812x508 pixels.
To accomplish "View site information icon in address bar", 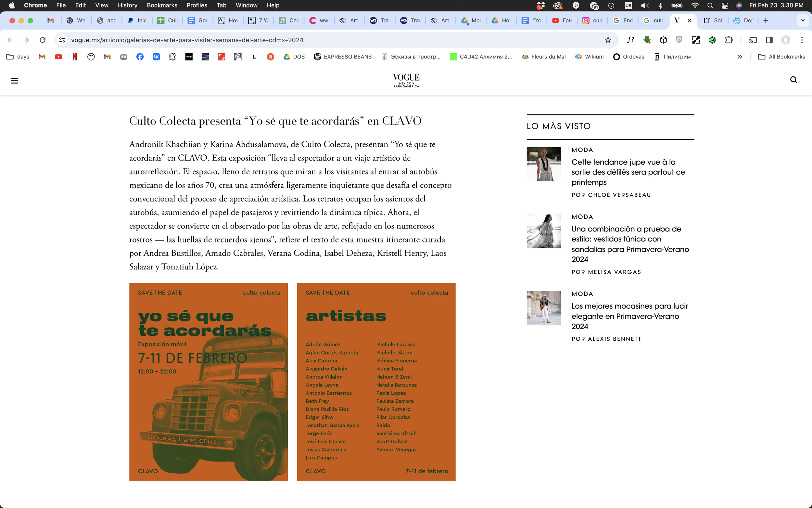I will click(62, 40).
